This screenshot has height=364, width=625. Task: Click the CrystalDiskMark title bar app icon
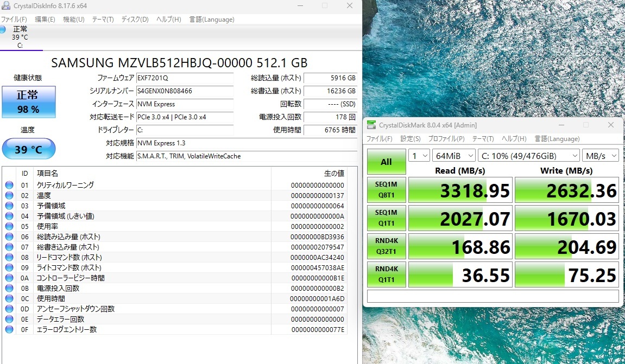point(371,125)
